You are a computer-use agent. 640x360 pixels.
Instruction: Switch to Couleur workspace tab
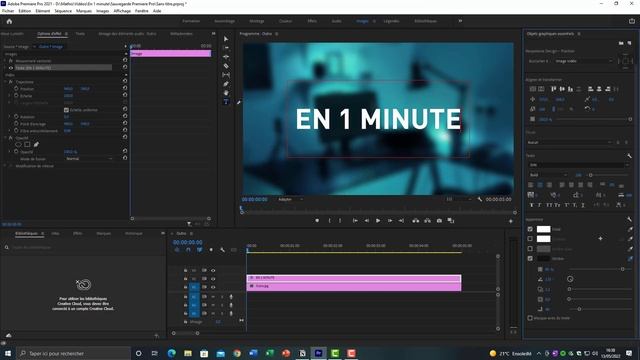(x=285, y=21)
